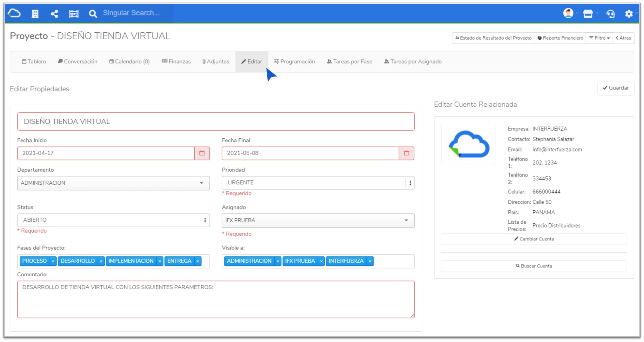Expand the Asignado IFX PRUEBA dropdown
Screen dimensions: 644x342
tap(318, 220)
